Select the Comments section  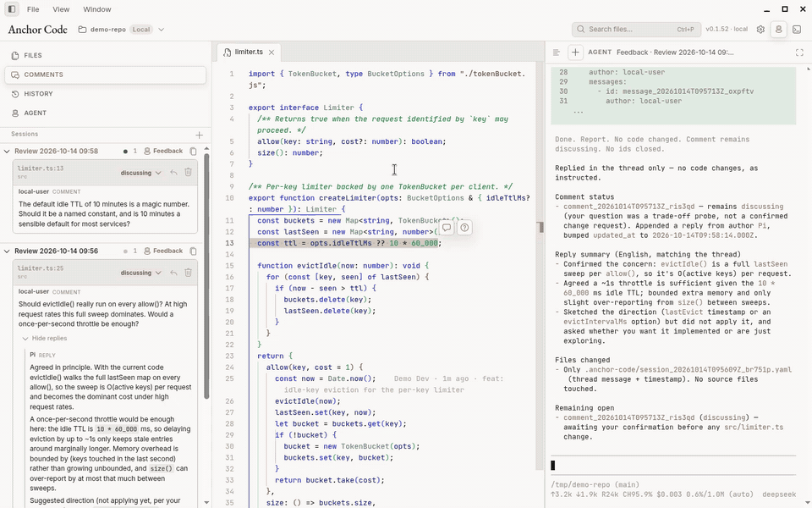click(105, 75)
